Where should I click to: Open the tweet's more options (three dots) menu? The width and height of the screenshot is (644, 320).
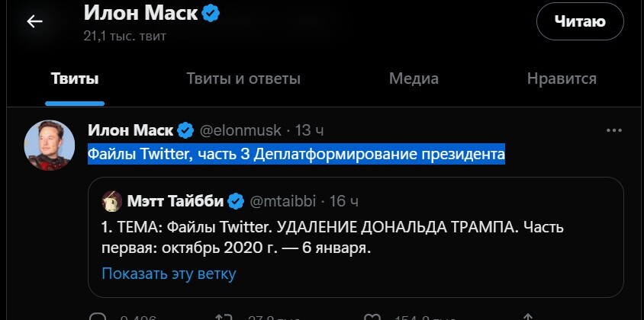pos(613,130)
